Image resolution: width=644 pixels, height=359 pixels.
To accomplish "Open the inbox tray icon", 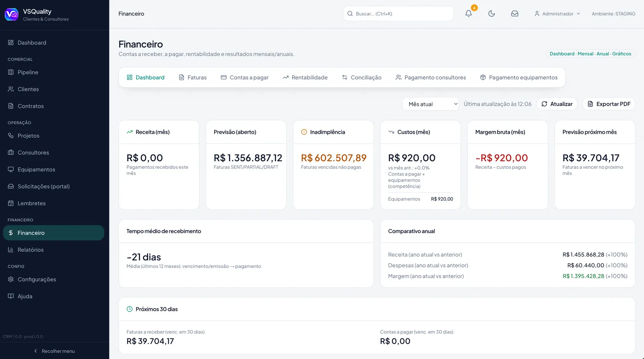I will pyautogui.click(x=514, y=13).
